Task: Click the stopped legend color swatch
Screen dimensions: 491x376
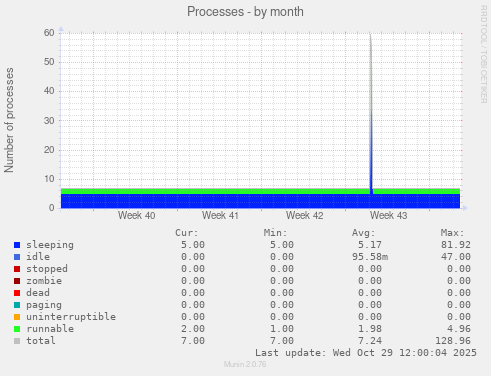Action: click(x=17, y=269)
